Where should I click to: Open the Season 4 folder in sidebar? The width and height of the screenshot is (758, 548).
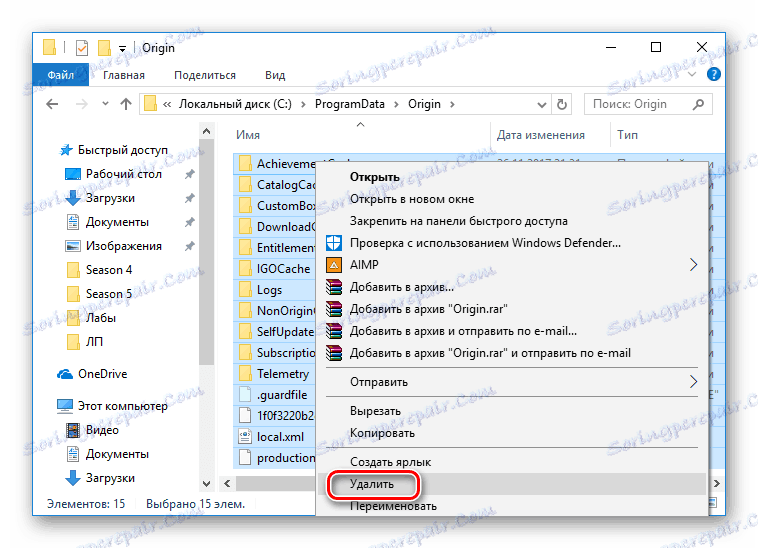click(99, 270)
